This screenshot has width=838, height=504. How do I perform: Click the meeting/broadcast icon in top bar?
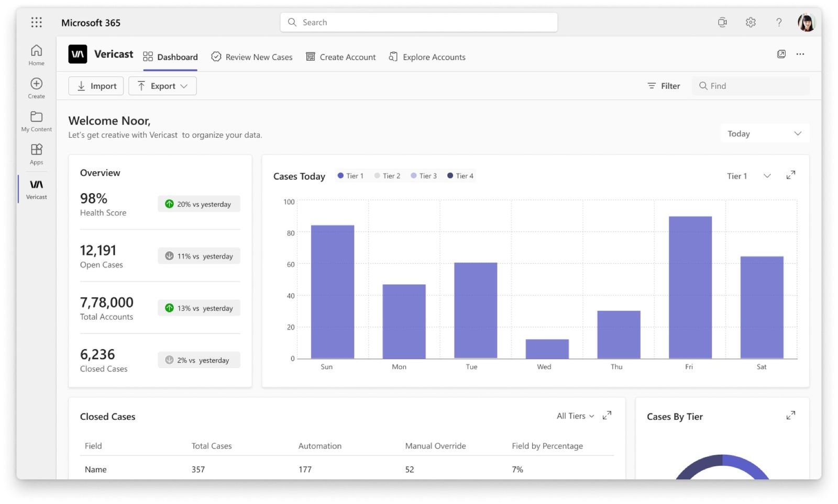point(722,22)
